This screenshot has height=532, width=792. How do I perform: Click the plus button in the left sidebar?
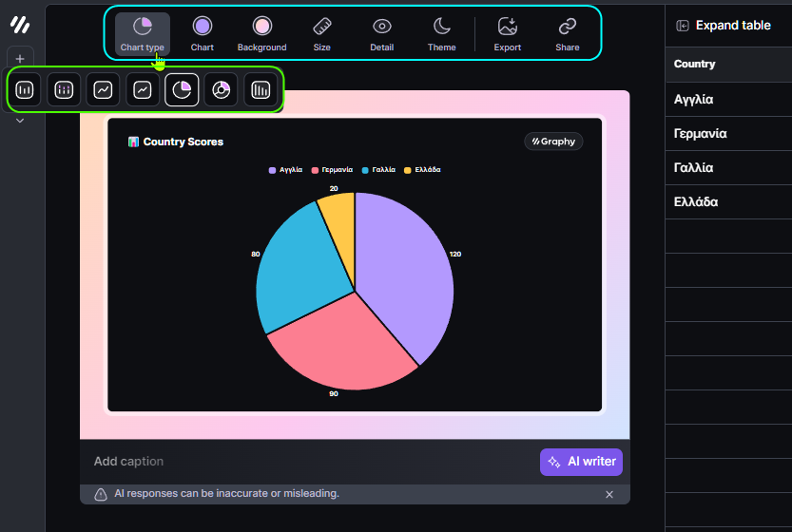[x=20, y=59]
